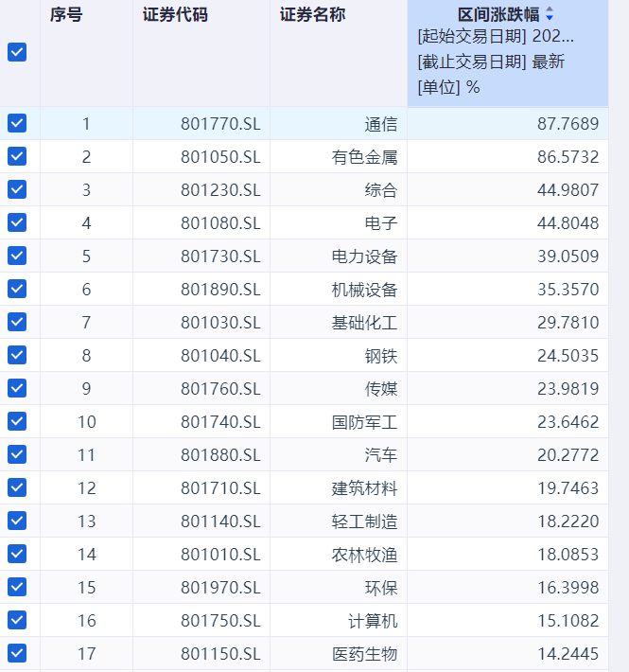The width and height of the screenshot is (629, 672).
Task: Click the 区间涨跌幅 column header title
Action: pos(498,15)
